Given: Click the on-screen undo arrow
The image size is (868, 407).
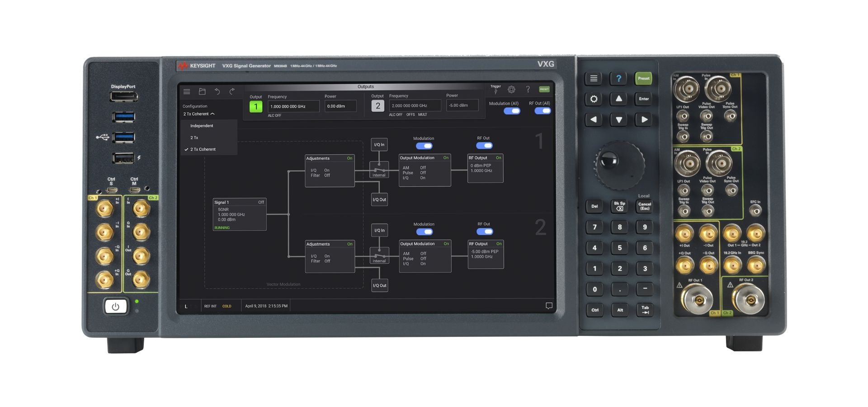Looking at the screenshot, I should point(217,91).
